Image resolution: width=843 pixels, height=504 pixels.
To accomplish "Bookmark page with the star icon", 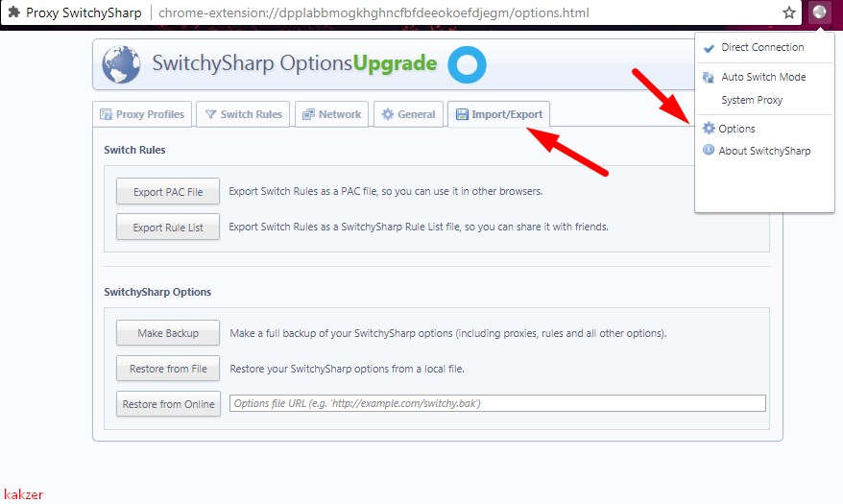I will pyautogui.click(x=788, y=12).
